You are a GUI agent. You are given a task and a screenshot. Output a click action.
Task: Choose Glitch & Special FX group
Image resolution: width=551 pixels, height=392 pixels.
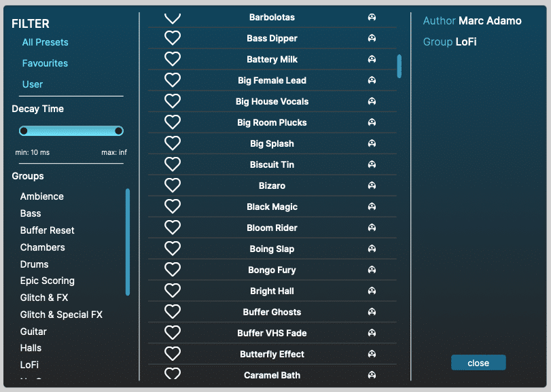61,315
